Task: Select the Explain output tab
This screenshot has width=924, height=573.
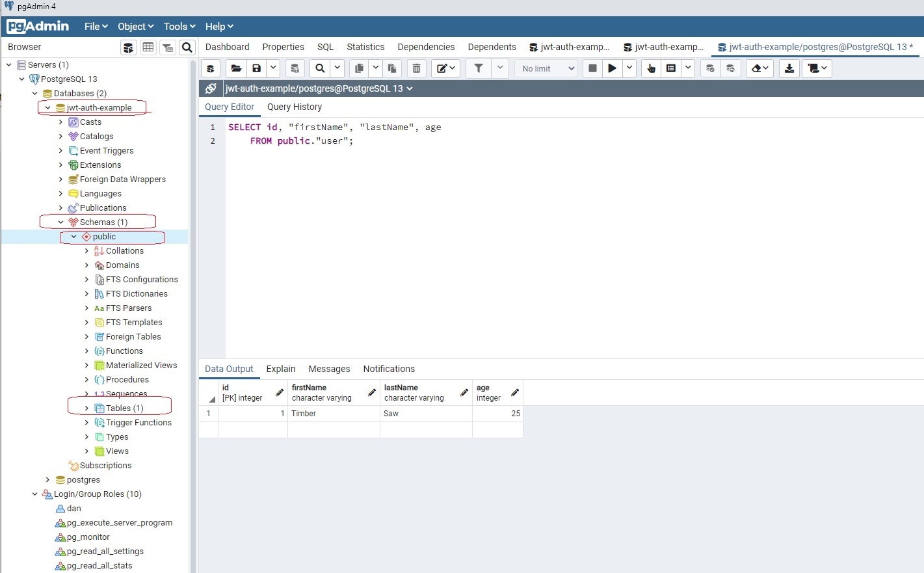Action: point(280,369)
